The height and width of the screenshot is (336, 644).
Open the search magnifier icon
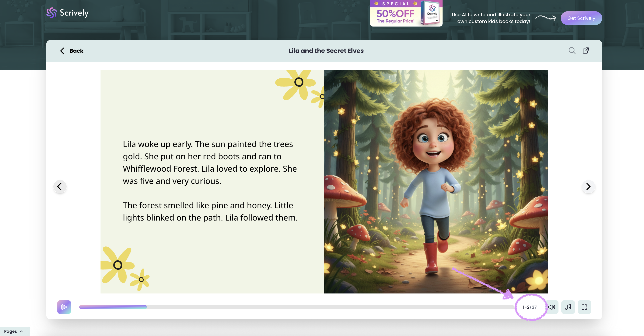pos(572,51)
